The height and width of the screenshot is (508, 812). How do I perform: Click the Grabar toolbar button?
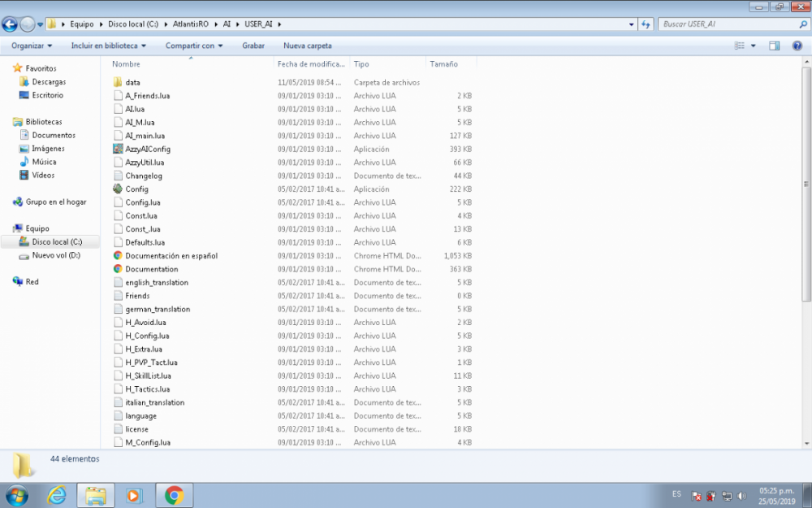tap(253, 46)
